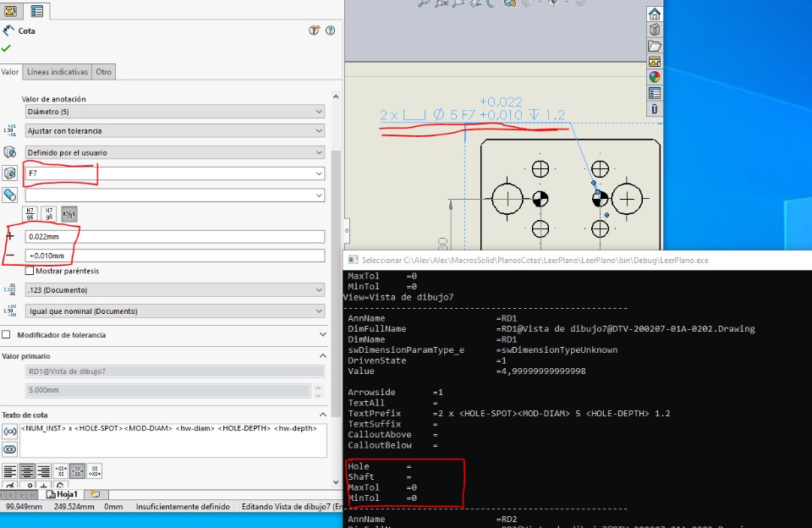812x528 pixels.
Task: Click the add sheet icon next to Hoja1
Action: pyautogui.click(x=96, y=494)
